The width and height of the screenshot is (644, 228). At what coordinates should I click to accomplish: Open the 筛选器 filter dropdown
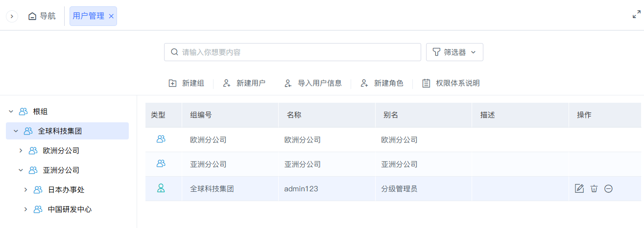click(x=454, y=52)
